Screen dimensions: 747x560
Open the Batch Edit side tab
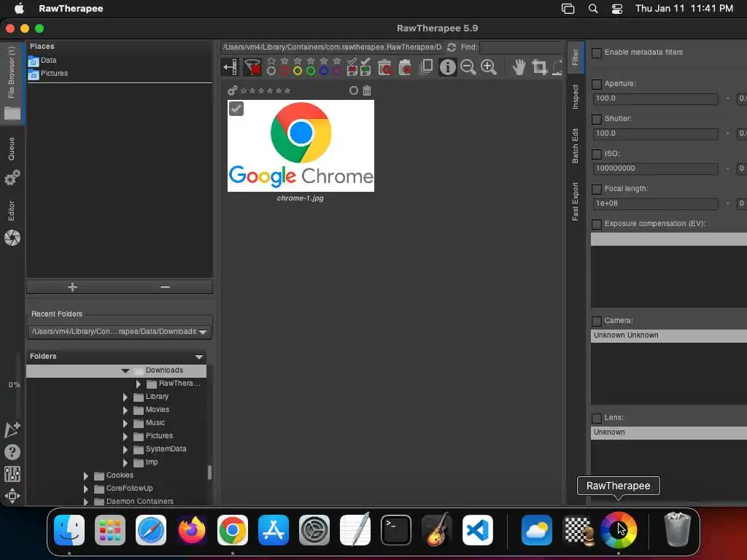(576, 146)
